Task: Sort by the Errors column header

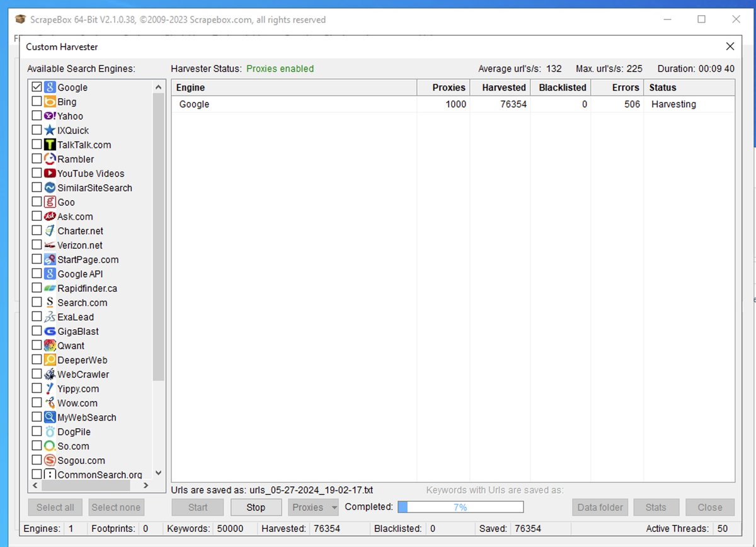Action: coord(618,87)
